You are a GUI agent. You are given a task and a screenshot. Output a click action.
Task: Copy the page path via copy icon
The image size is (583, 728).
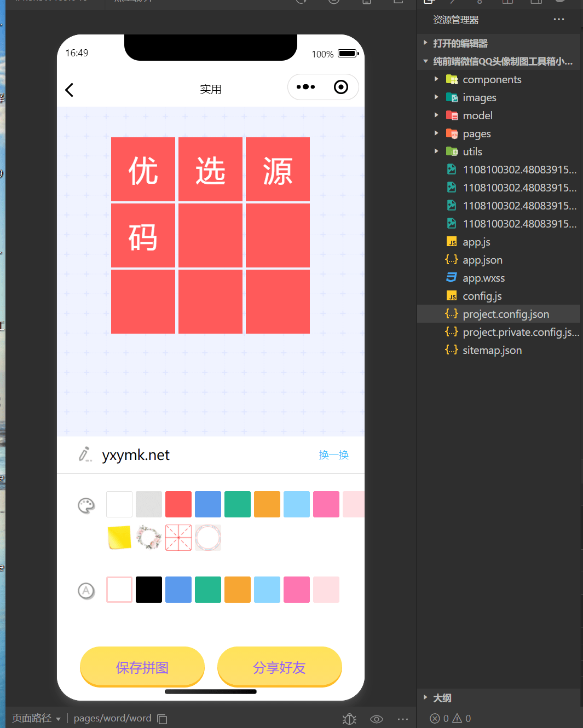click(162, 719)
